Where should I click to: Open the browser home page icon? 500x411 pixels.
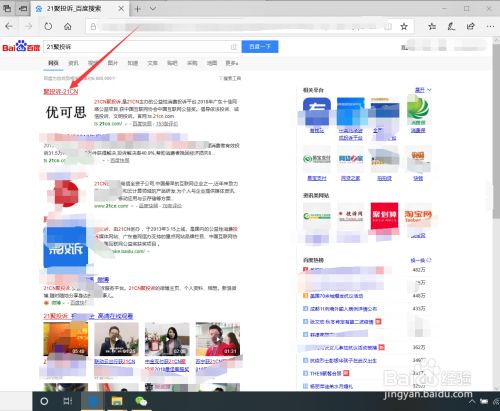point(68,26)
